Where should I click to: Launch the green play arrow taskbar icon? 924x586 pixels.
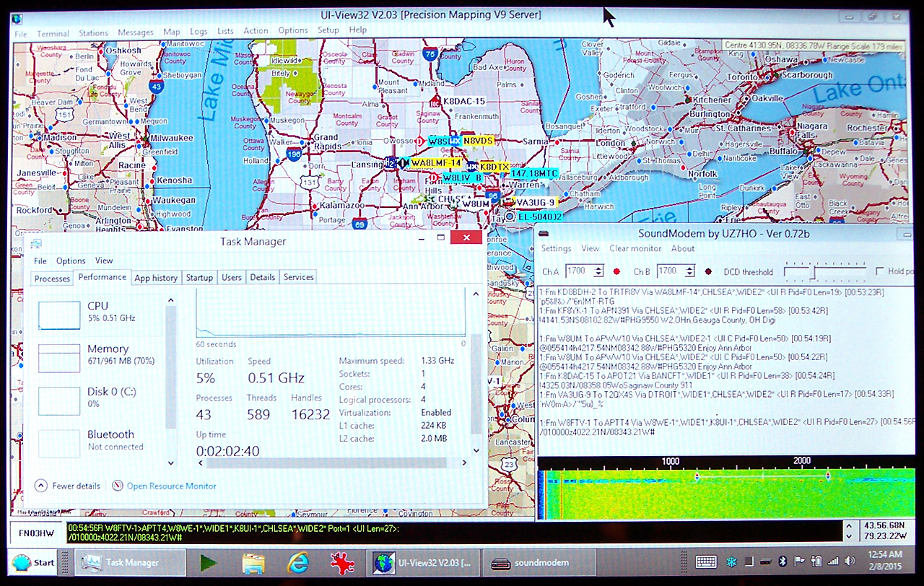pyautogui.click(x=209, y=563)
